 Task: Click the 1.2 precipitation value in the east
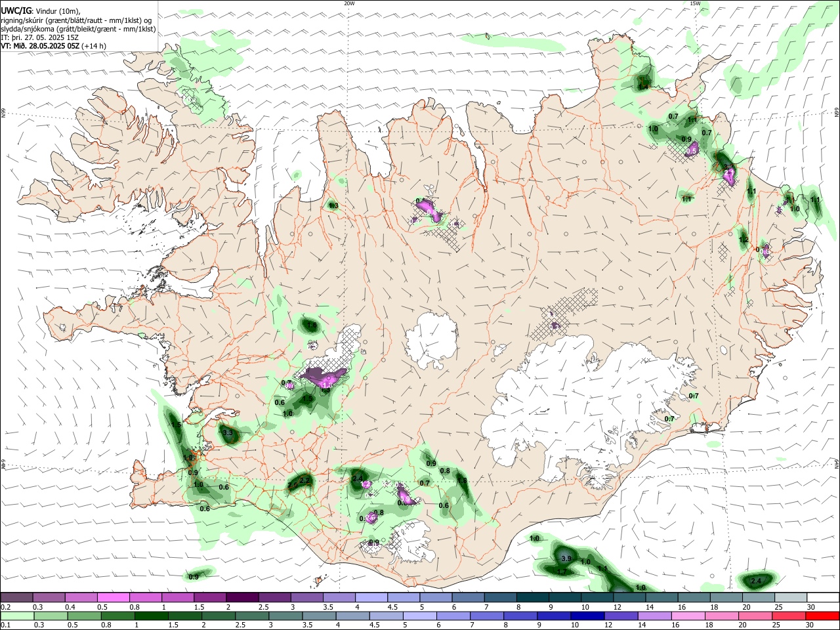(x=744, y=240)
